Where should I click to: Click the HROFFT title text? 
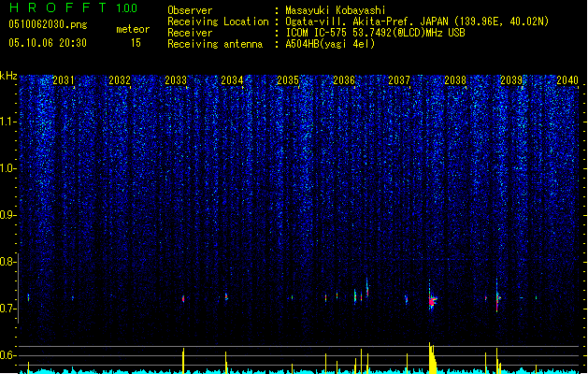[x=57, y=7]
